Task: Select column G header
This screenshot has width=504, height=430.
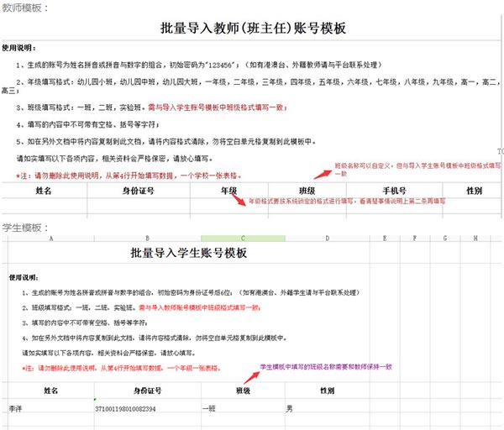Action: click(x=445, y=239)
